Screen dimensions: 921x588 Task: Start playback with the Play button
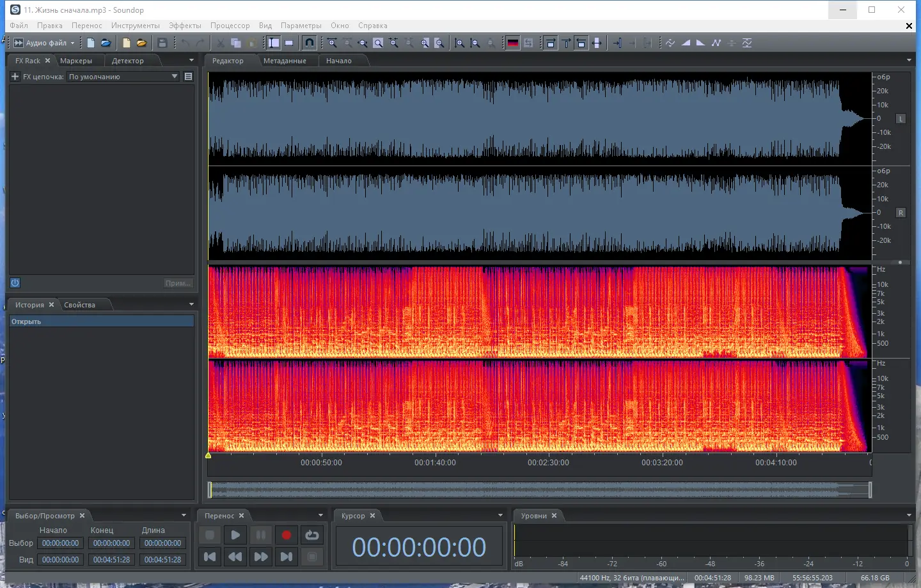click(x=235, y=536)
